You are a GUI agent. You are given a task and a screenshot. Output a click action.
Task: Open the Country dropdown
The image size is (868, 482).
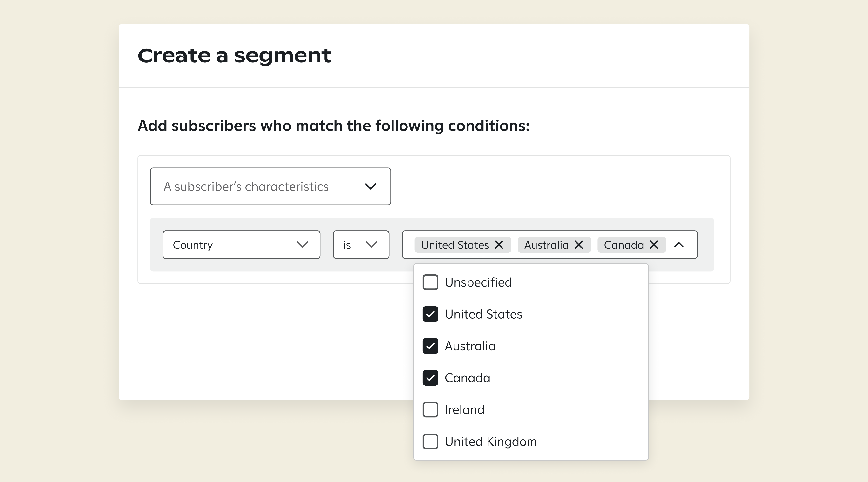241,245
